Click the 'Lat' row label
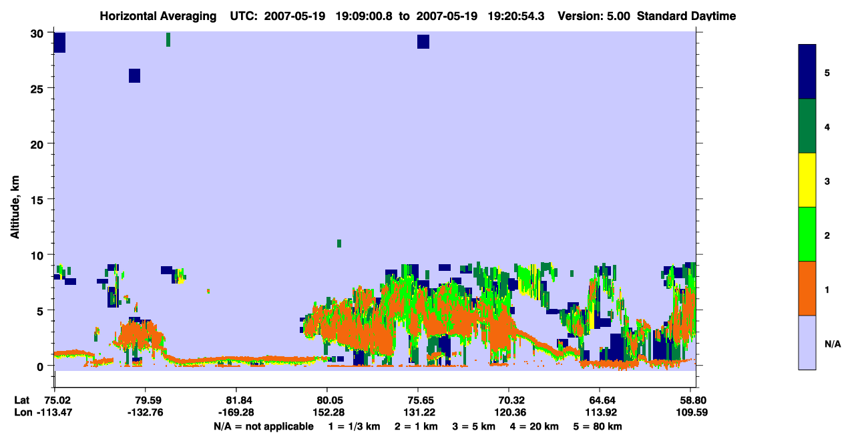Viewport: 868px width, 445px height. 22,400
